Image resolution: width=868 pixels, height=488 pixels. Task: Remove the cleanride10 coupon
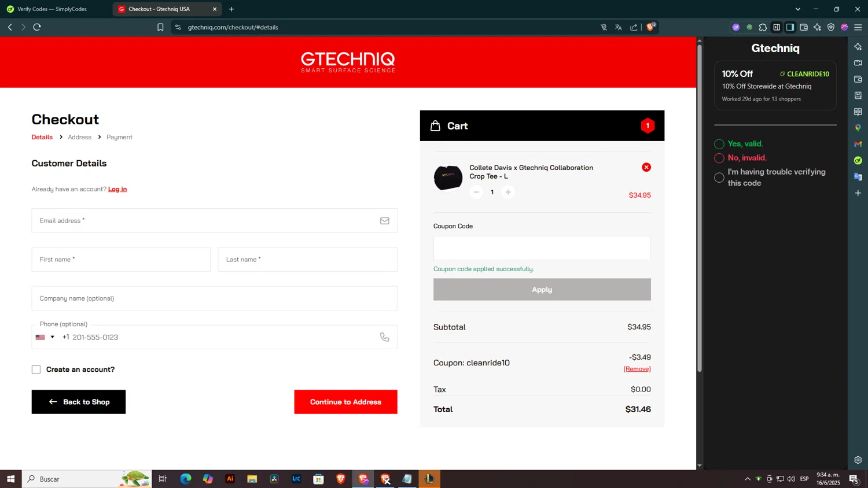pos(637,369)
